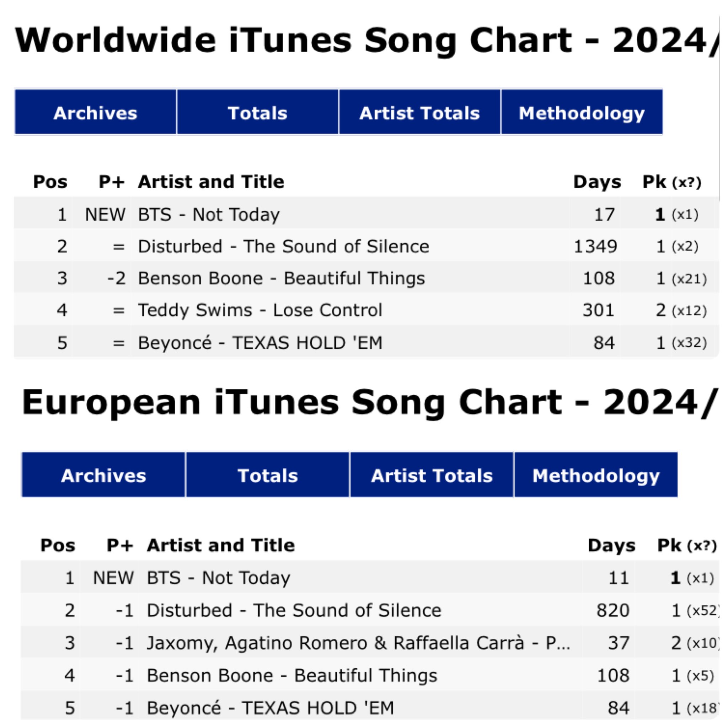The width and height of the screenshot is (728, 728).
Task: Click the Pk column header in European chart
Action: tap(687, 545)
